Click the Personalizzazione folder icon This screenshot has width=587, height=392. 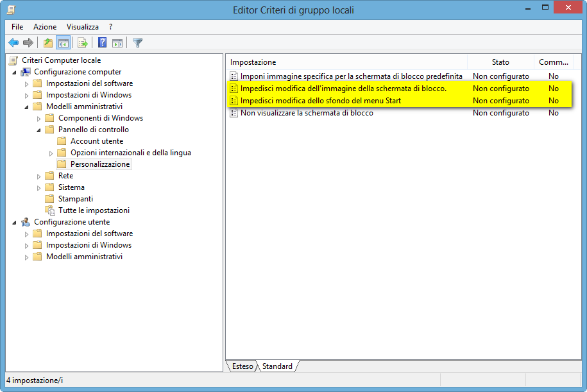(62, 164)
